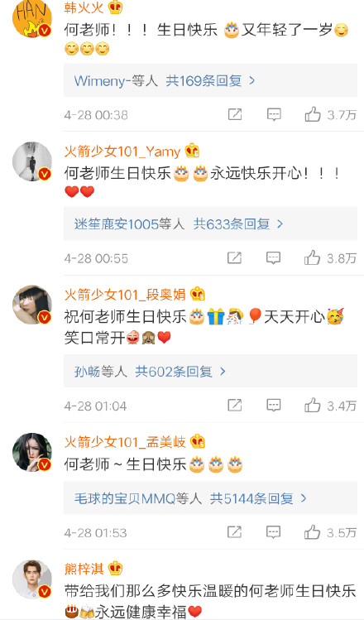
Task: Open the reply icon on 段奥娟's comment
Action: click(274, 406)
